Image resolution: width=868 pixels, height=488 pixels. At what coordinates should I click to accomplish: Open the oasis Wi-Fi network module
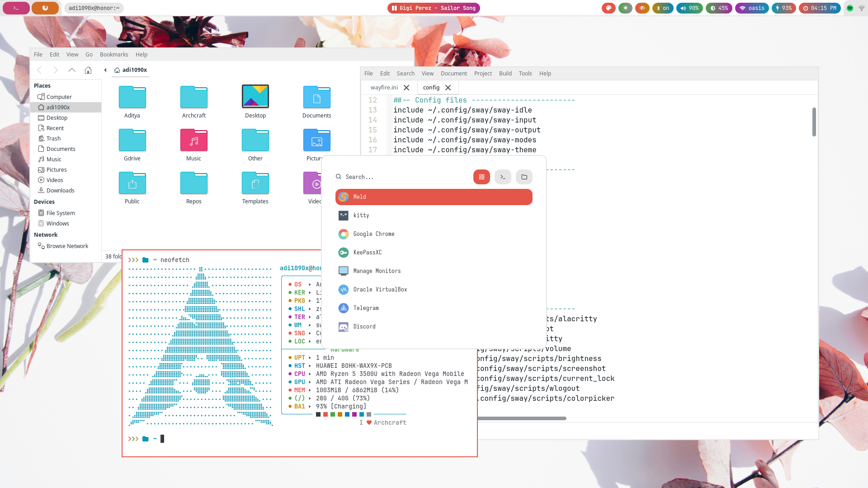pos(752,8)
